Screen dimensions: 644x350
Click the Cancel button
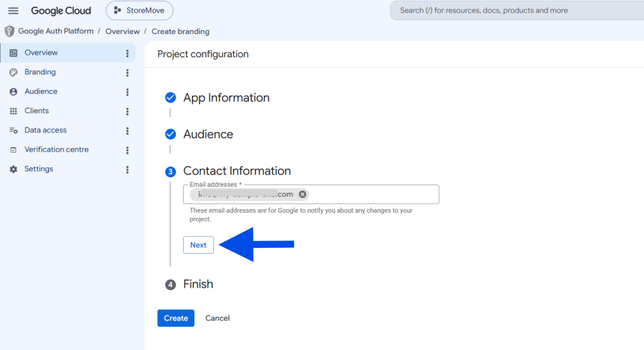pos(217,318)
